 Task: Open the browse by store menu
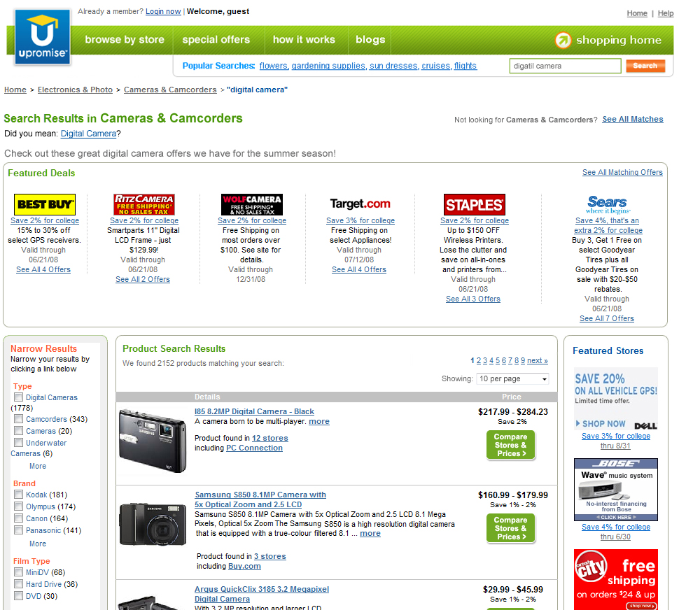(x=125, y=40)
